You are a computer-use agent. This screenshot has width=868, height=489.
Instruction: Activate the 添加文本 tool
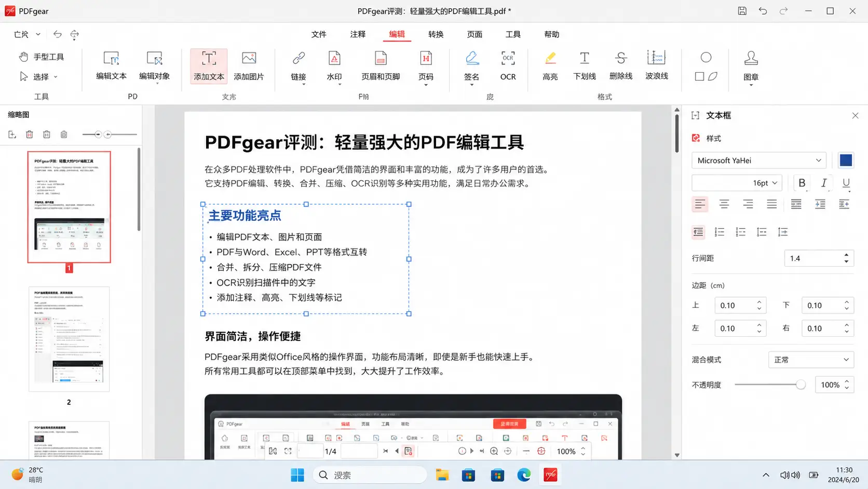click(x=209, y=66)
